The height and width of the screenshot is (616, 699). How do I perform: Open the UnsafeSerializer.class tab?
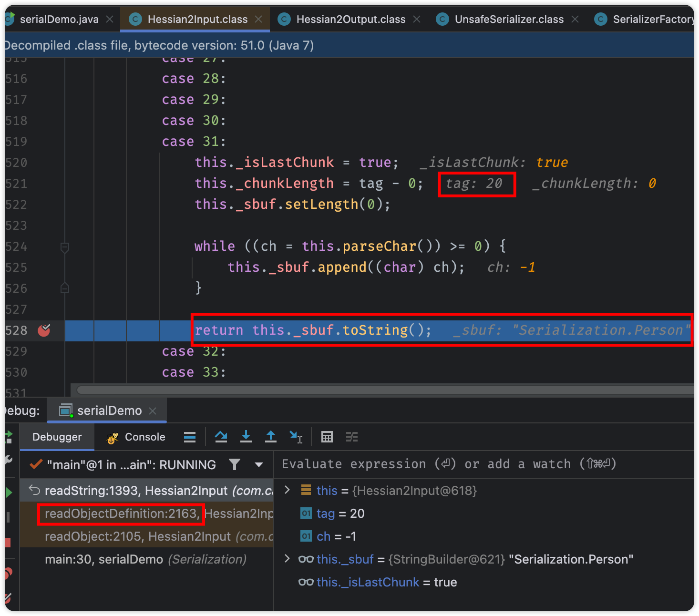509,19
